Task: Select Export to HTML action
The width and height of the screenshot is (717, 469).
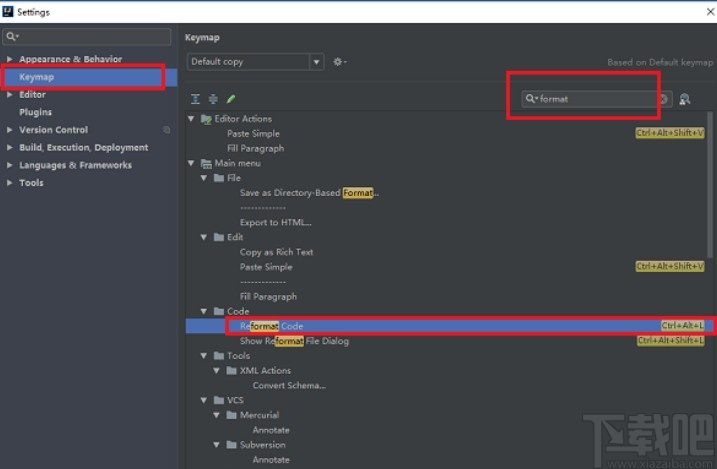Action: (276, 223)
